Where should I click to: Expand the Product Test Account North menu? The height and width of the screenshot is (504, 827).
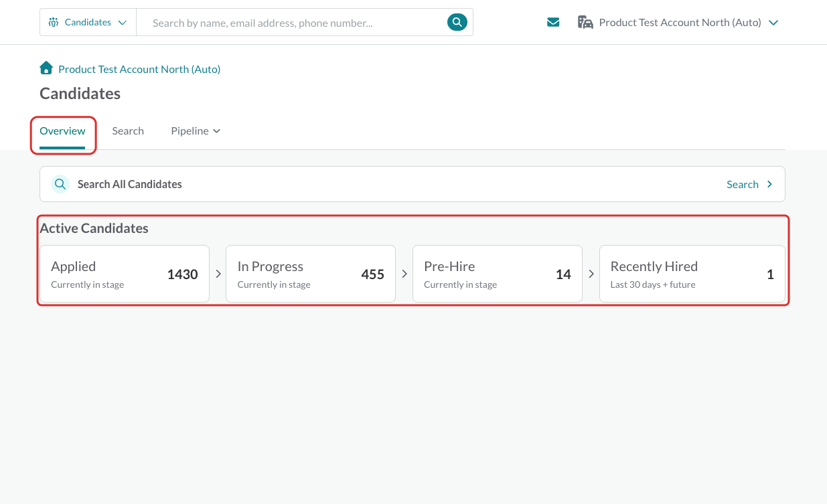[x=678, y=22]
